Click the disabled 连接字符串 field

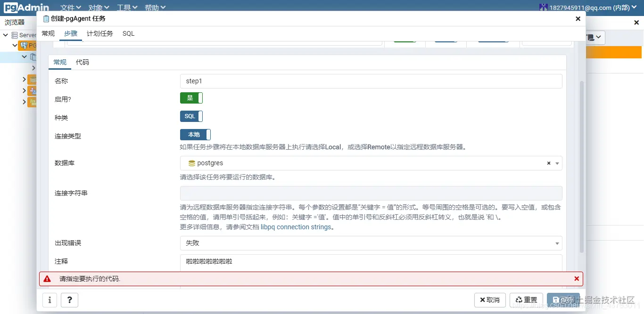click(x=371, y=193)
